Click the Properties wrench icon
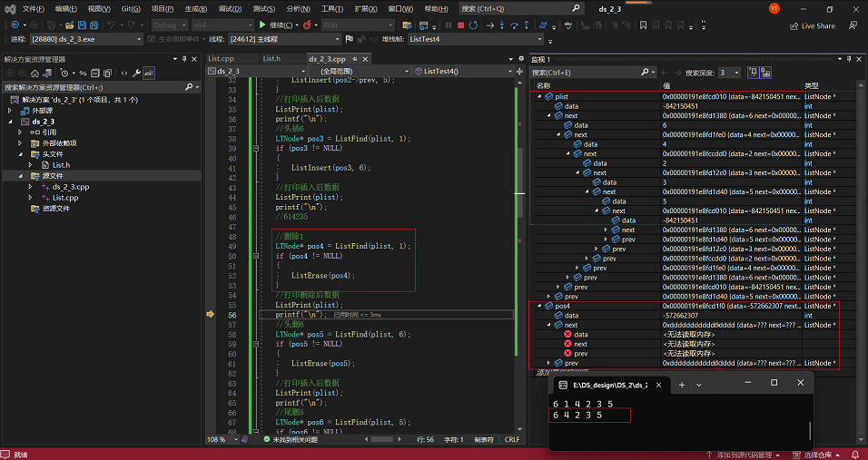 136,73
